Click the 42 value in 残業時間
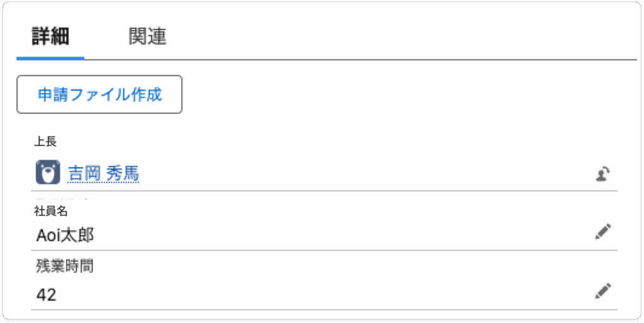 [47, 295]
